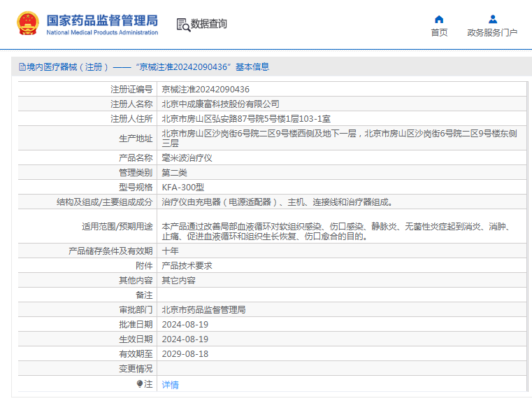Select management class 第二类
Image resolution: width=532 pixels, height=401 pixels.
click(174, 172)
